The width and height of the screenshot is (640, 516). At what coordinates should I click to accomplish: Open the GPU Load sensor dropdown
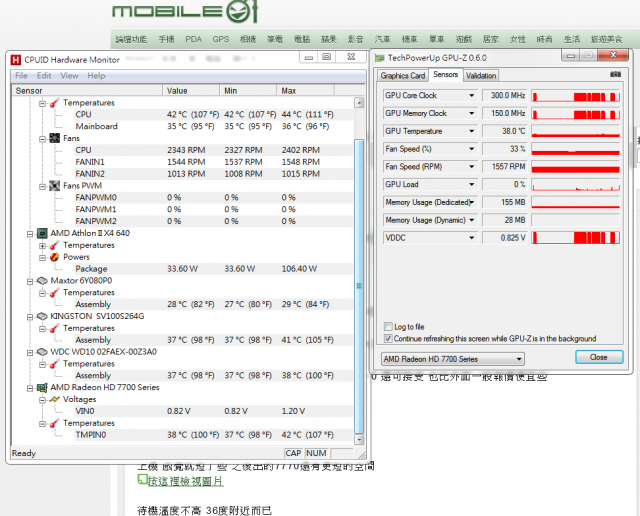click(471, 185)
